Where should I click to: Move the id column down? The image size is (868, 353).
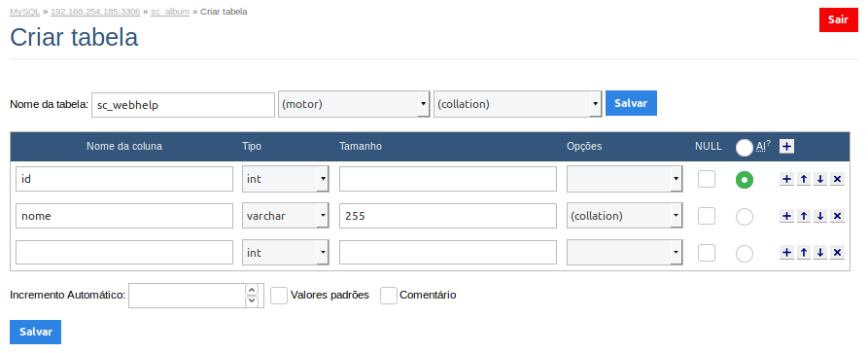[820, 179]
